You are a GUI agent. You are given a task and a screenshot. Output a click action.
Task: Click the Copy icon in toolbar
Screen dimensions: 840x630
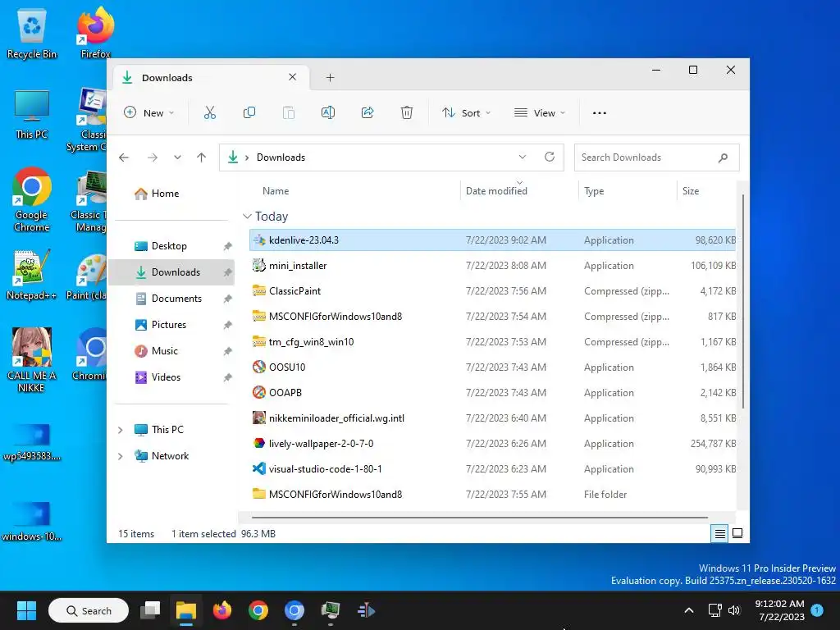249,112
